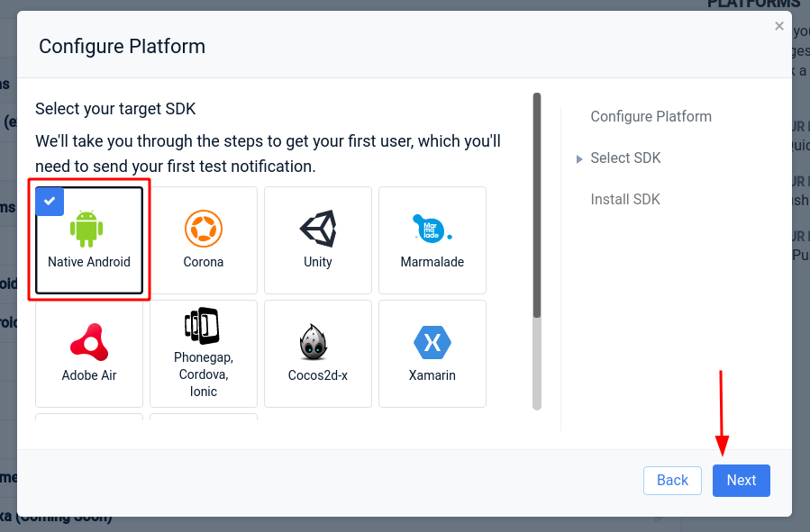Click the Native Android label text
Screen dimensions: 810x532
(89, 262)
